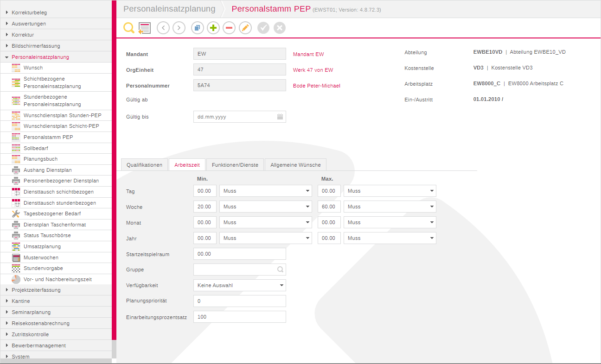Open Sollbedarf in the sidebar
601x364 pixels.
click(36, 148)
